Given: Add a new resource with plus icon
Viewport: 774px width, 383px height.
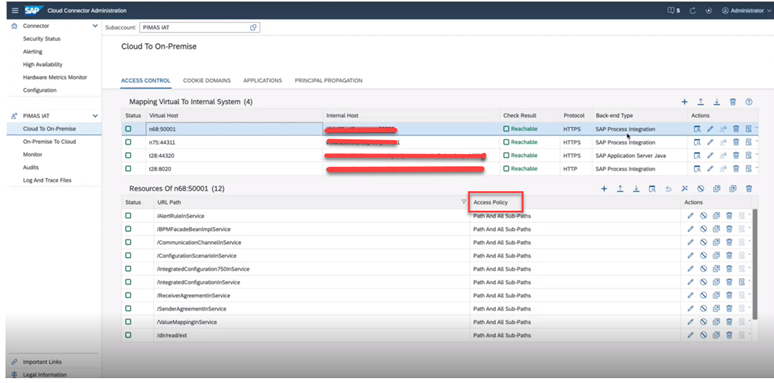Looking at the screenshot, I should click(x=604, y=189).
